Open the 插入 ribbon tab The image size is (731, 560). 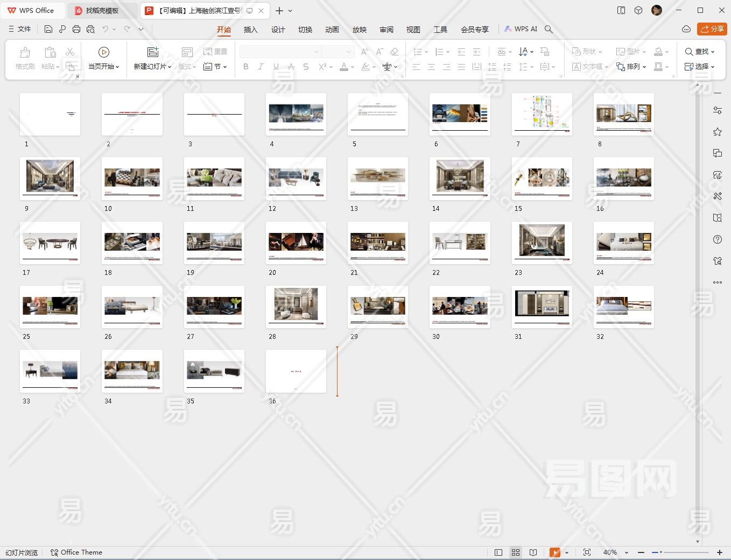coord(250,30)
